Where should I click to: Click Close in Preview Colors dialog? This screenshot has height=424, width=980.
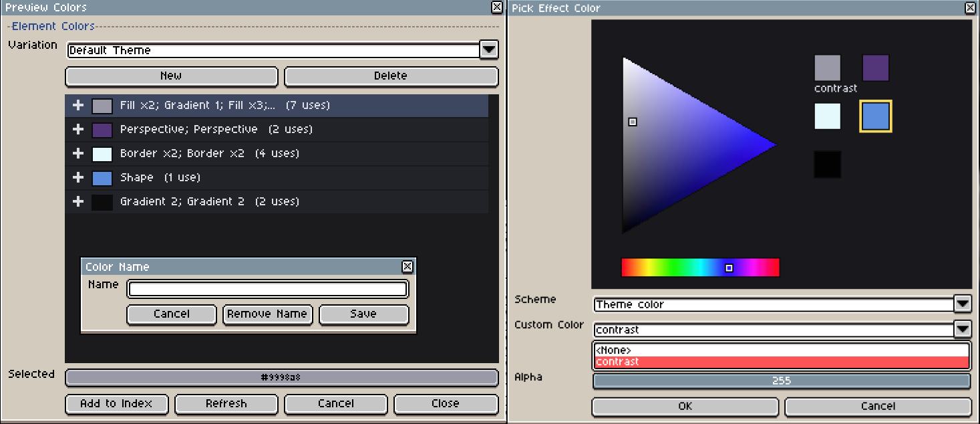click(x=446, y=404)
